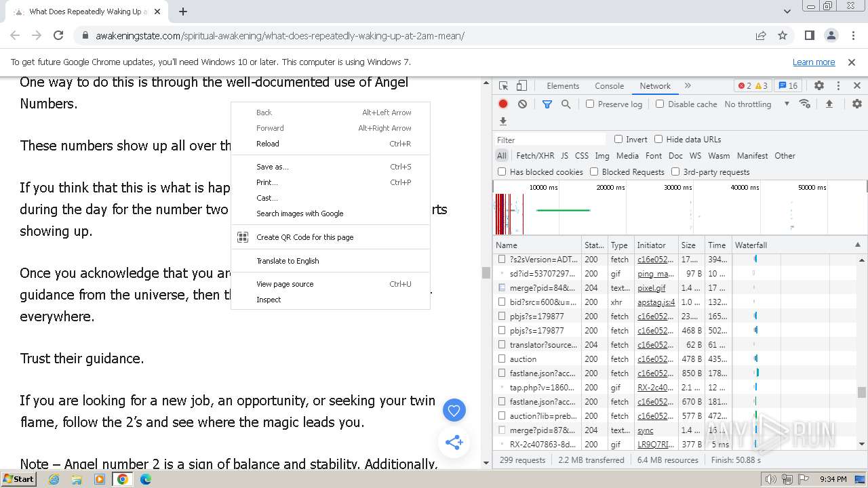Open a new browser tab
This screenshot has width=868, height=488.
(x=183, y=12)
